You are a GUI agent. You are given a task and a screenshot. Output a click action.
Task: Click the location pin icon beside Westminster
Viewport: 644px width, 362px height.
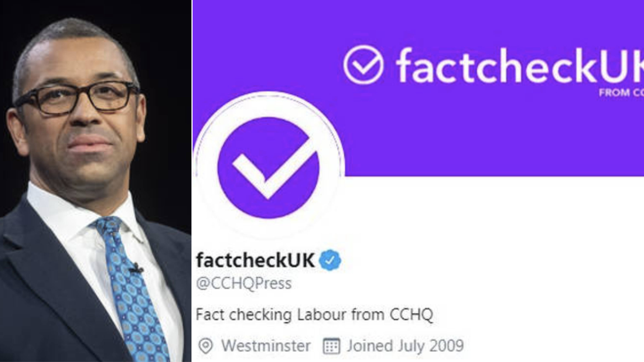pos(206,346)
